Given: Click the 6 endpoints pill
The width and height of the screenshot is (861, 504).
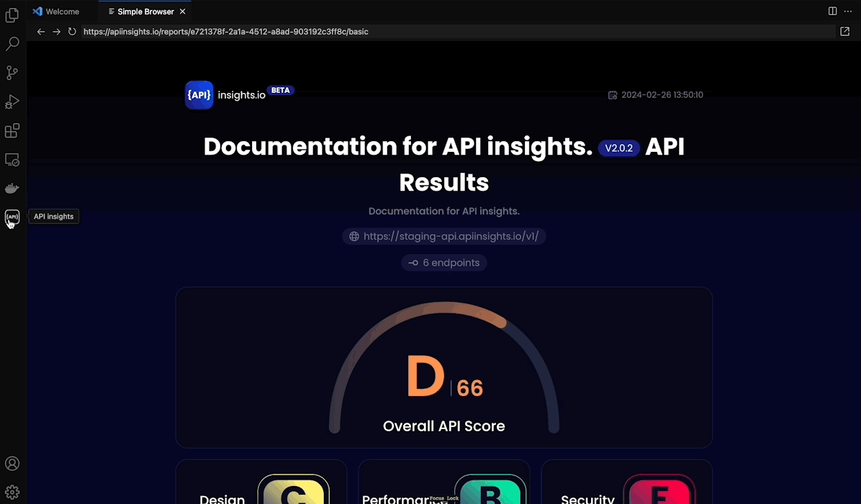Looking at the screenshot, I should tap(443, 262).
